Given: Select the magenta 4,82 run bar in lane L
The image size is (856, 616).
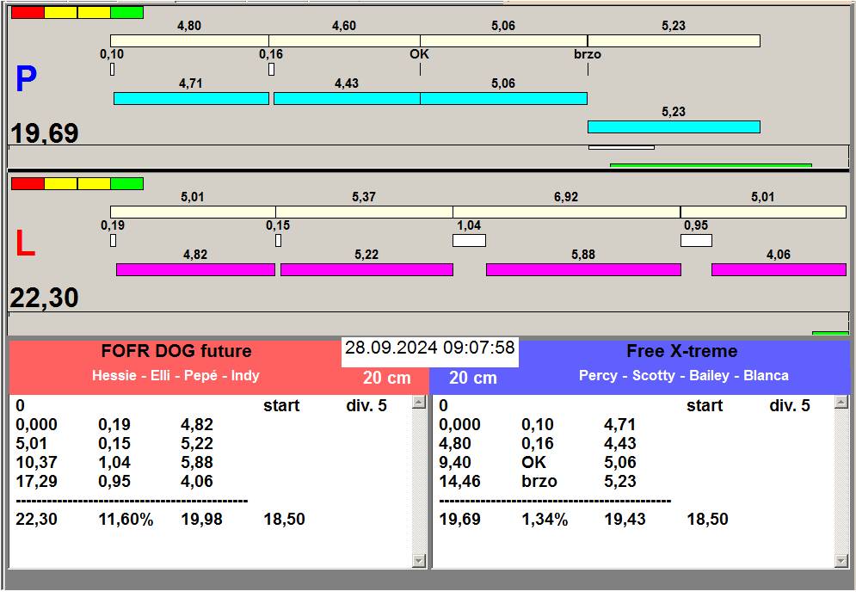Looking at the screenshot, I should click(x=195, y=269).
